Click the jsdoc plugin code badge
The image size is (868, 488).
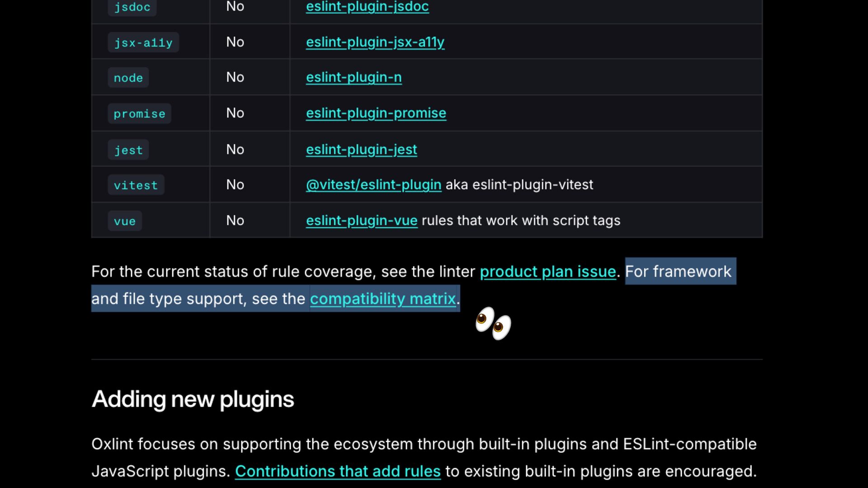point(132,7)
